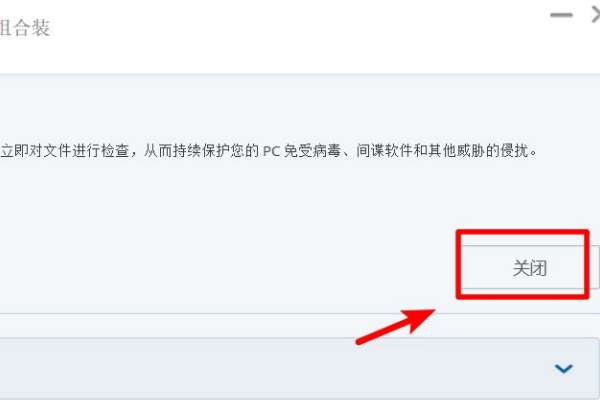Click the word 间谍软件 in the description
Screen dimensions: 600x400
tap(385, 151)
